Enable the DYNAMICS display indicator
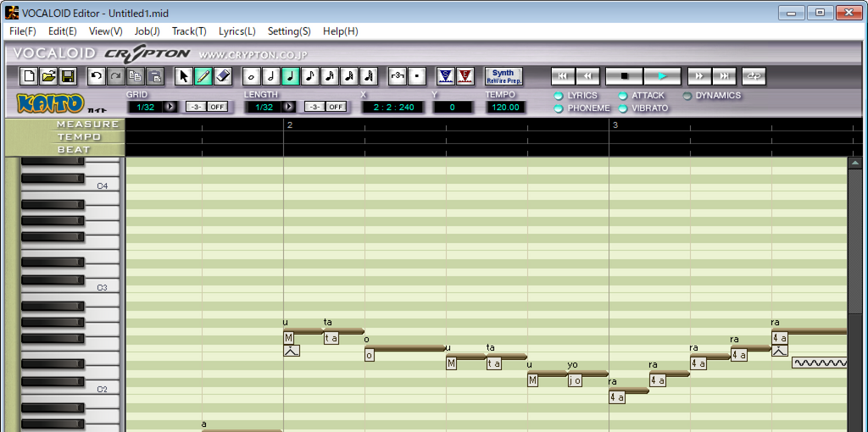This screenshot has width=868, height=432. (x=687, y=96)
